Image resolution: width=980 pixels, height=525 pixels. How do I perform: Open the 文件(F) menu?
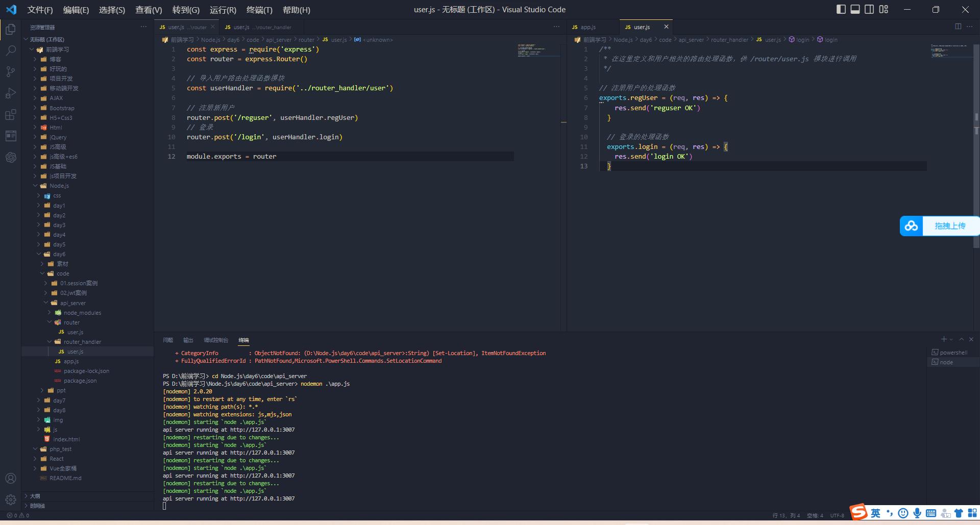coord(40,10)
